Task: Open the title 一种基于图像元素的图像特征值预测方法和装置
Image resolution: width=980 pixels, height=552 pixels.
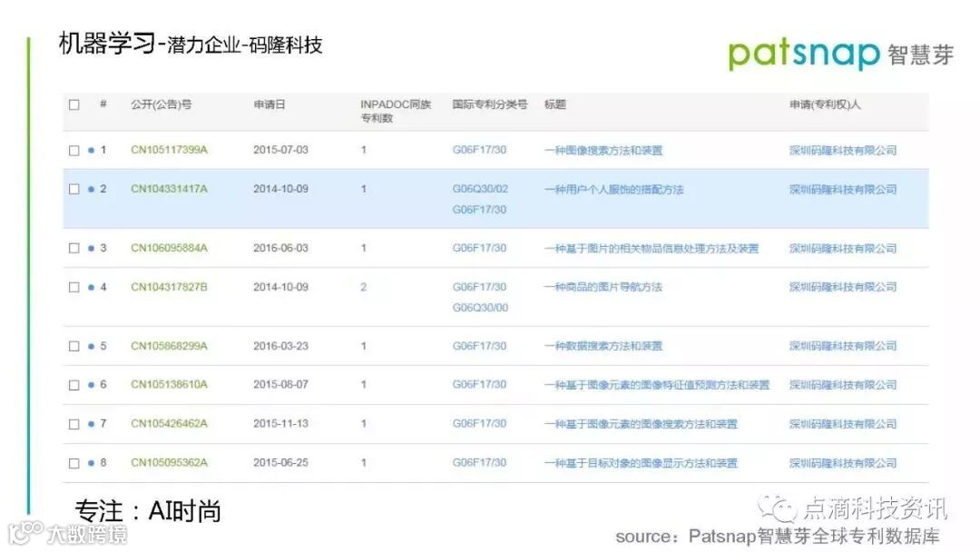Action: (657, 385)
